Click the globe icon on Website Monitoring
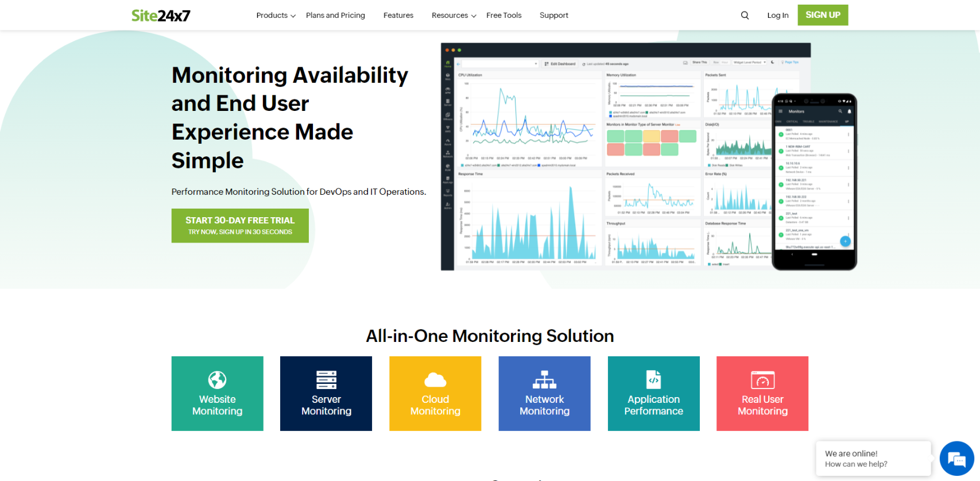980x481 pixels. [x=217, y=380]
